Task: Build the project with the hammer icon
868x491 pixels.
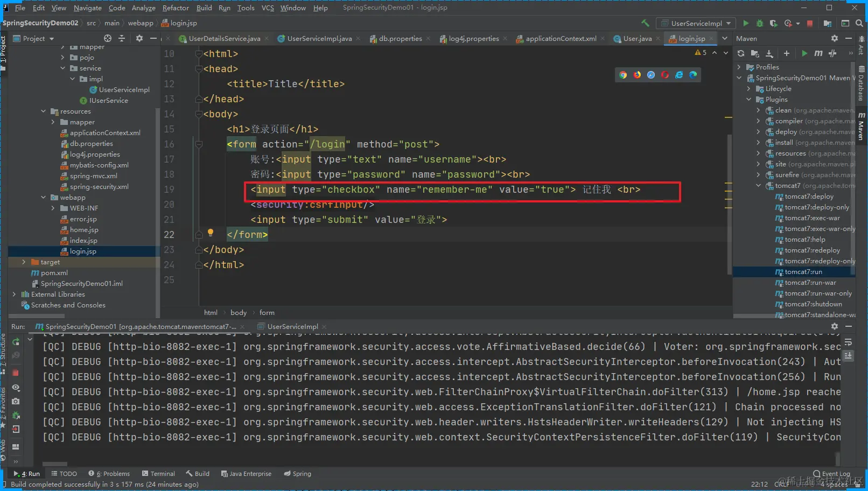Action: point(645,23)
